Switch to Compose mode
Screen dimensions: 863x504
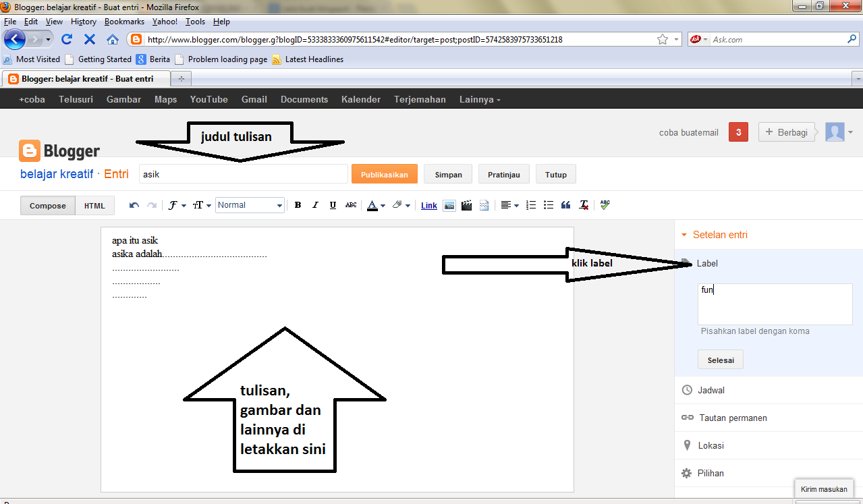48,206
